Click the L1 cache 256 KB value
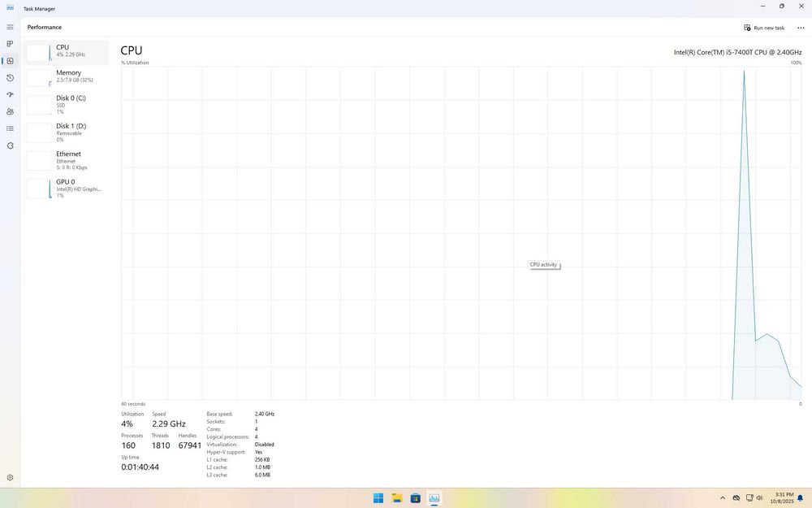Image resolution: width=812 pixels, height=508 pixels. click(262, 460)
